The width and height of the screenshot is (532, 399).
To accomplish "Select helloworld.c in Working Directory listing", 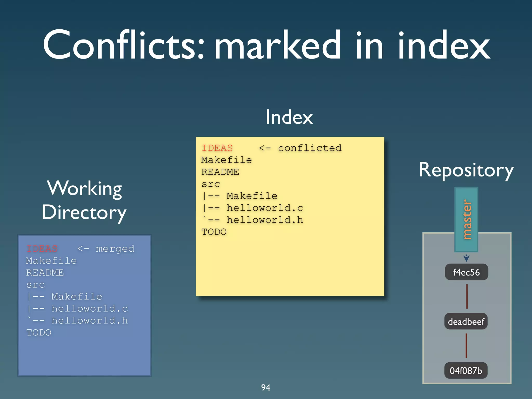I will (x=90, y=309).
